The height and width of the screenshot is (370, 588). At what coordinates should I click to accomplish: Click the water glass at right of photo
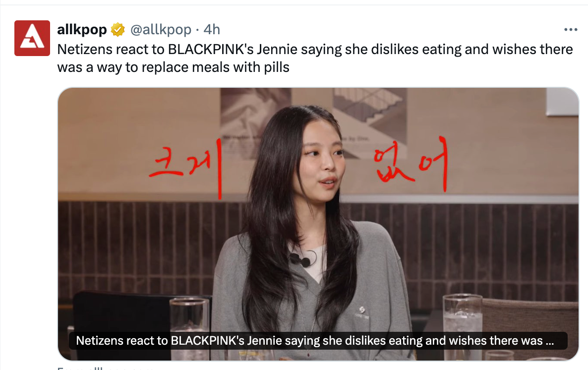[463, 324]
